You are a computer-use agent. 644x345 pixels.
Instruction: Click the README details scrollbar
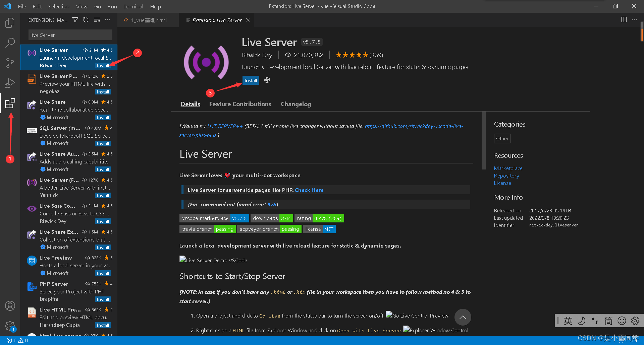tap(483, 141)
